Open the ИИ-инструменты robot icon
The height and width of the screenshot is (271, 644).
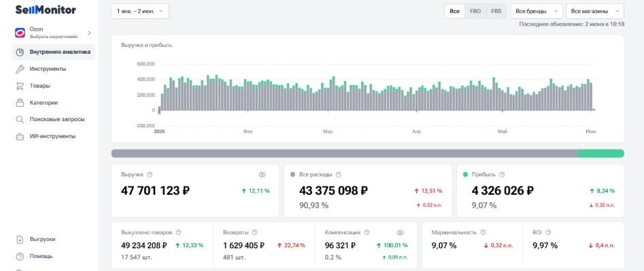[20, 136]
